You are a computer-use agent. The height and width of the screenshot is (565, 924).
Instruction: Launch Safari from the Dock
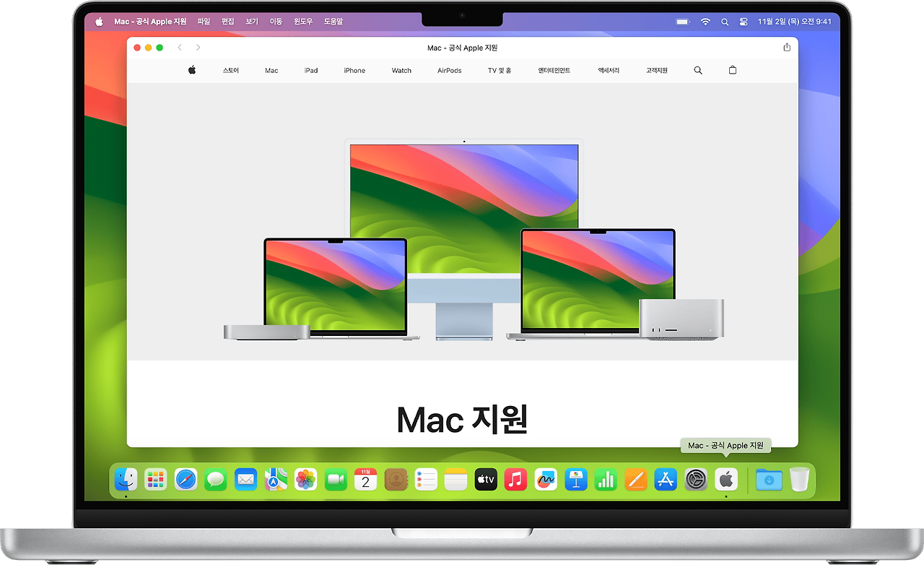[x=186, y=479]
